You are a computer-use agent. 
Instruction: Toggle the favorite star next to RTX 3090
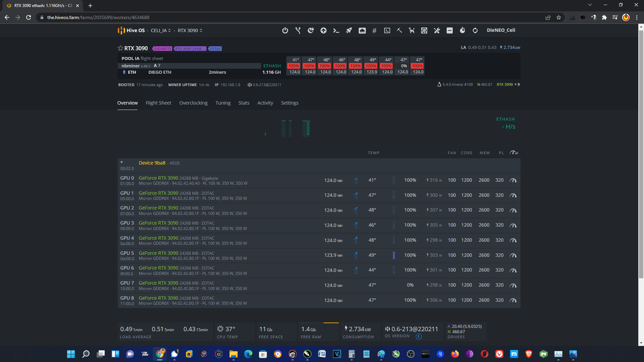pos(120,48)
